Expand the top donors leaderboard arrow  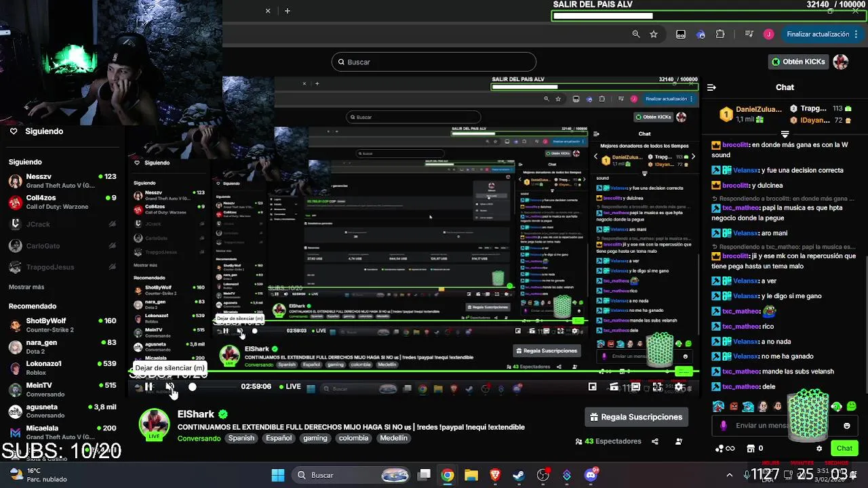coord(785,134)
